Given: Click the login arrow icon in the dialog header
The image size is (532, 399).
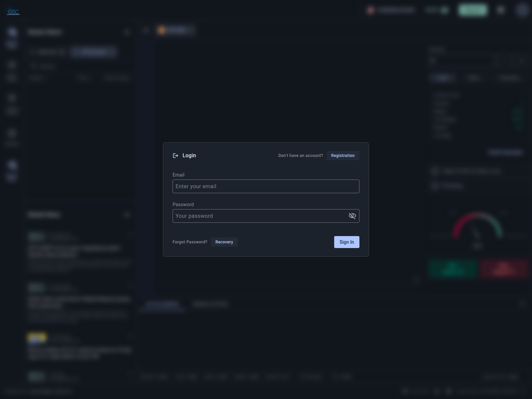Looking at the screenshot, I should tap(176, 155).
